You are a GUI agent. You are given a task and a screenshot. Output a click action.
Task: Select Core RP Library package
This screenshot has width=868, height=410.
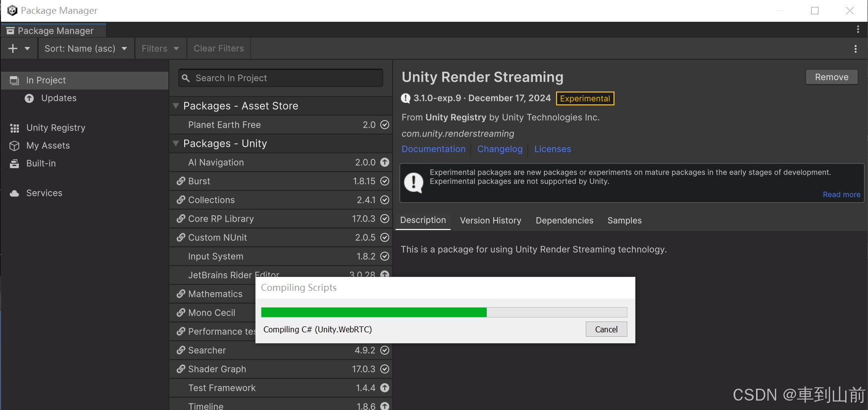coord(281,219)
